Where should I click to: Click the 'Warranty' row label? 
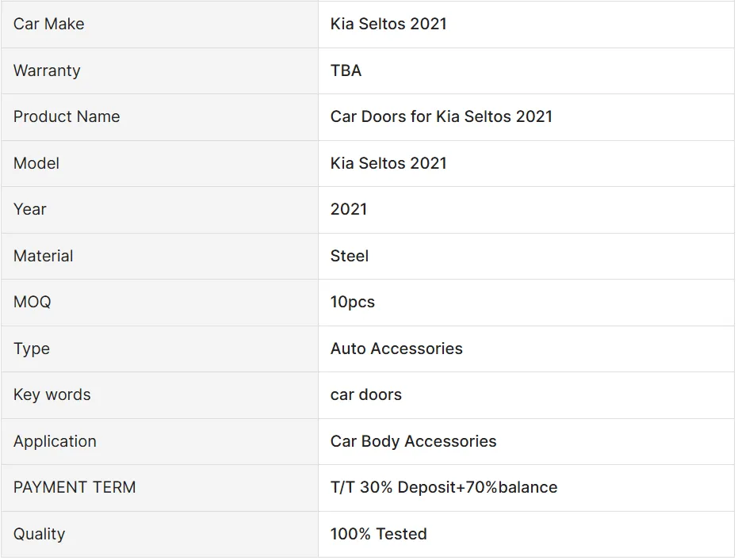(x=47, y=70)
